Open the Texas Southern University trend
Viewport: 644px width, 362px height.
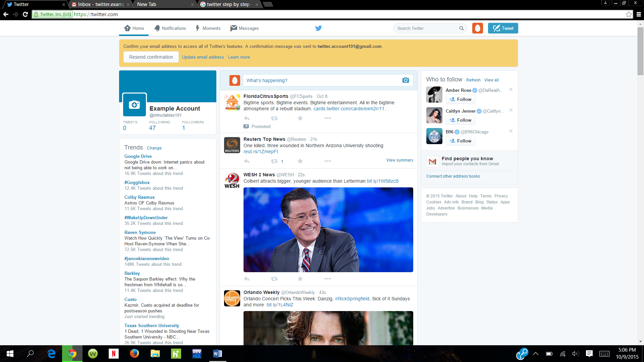(152, 326)
